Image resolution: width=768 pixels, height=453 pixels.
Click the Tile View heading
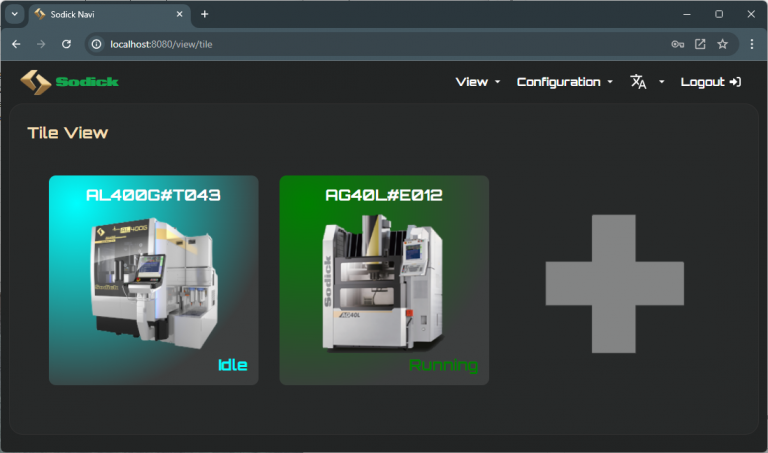point(68,133)
